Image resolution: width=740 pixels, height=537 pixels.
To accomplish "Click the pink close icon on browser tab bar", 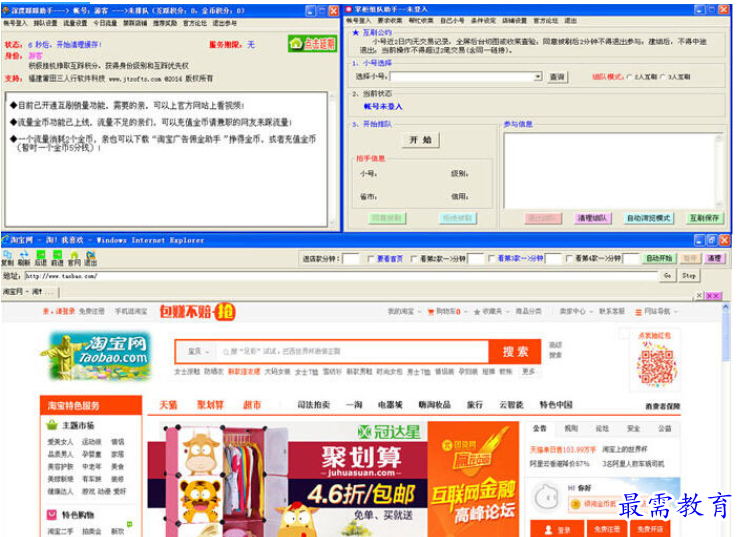I will pos(713,295).
